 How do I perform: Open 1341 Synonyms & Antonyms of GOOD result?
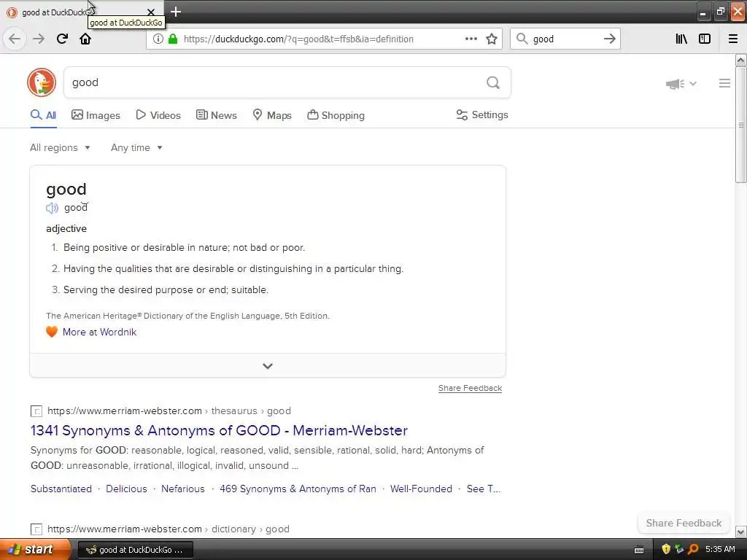[x=219, y=430]
